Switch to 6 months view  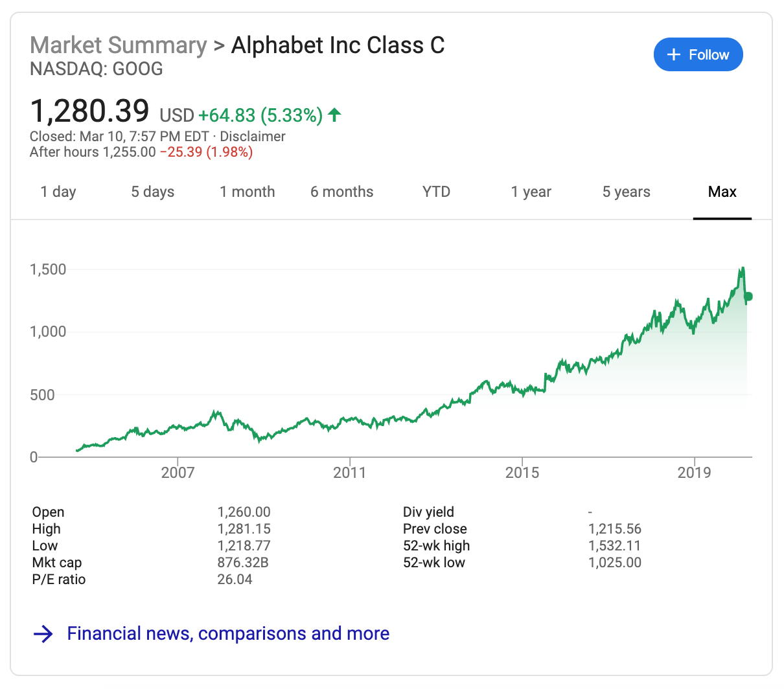pos(342,192)
